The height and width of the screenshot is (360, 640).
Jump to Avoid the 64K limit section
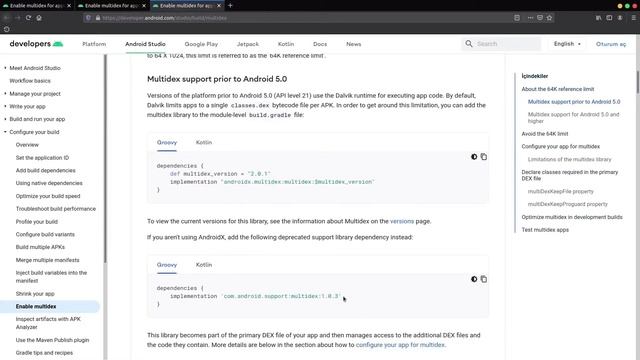544,134
